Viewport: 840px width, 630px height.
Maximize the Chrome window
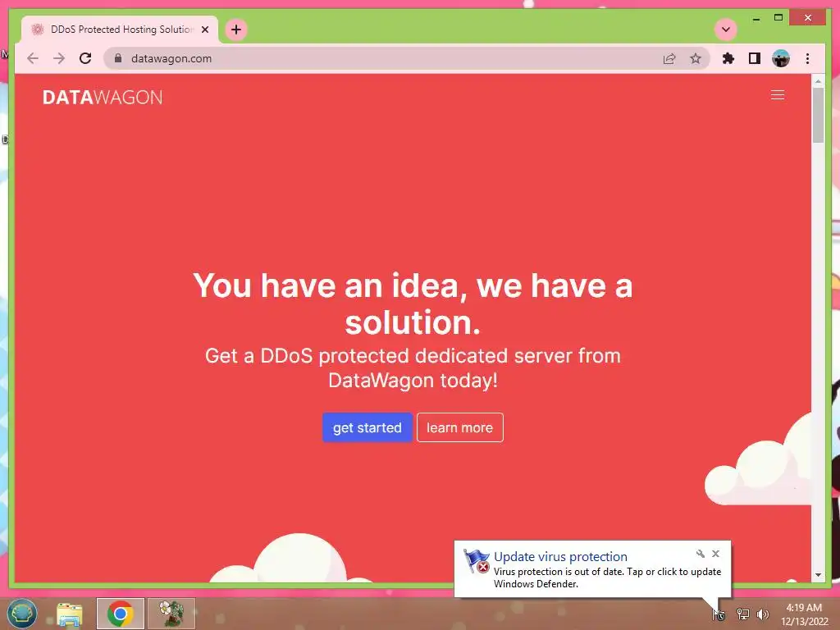tap(778, 18)
